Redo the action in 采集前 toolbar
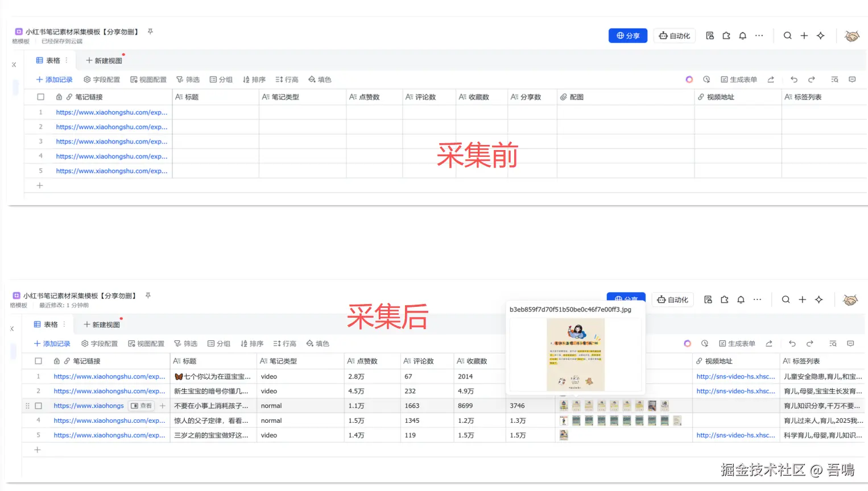 (812, 80)
